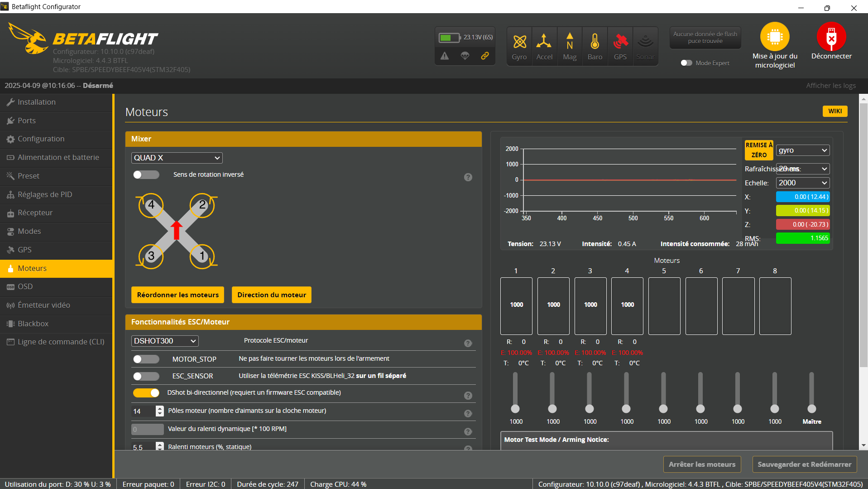The height and width of the screenshot is (489, 868).
Task: Enable the Mode Expert toggle
Action: click(x=686, y=63)
